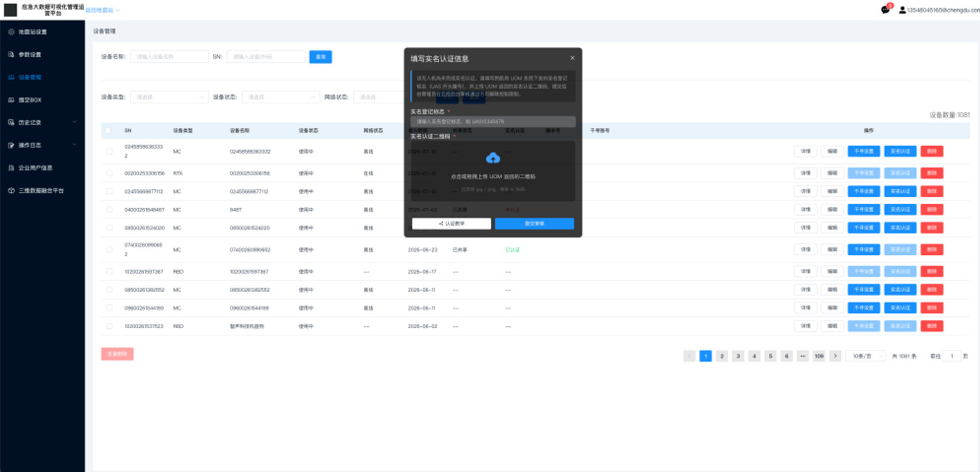
Task: Go to page 3
Action: (x=738, y=356)
